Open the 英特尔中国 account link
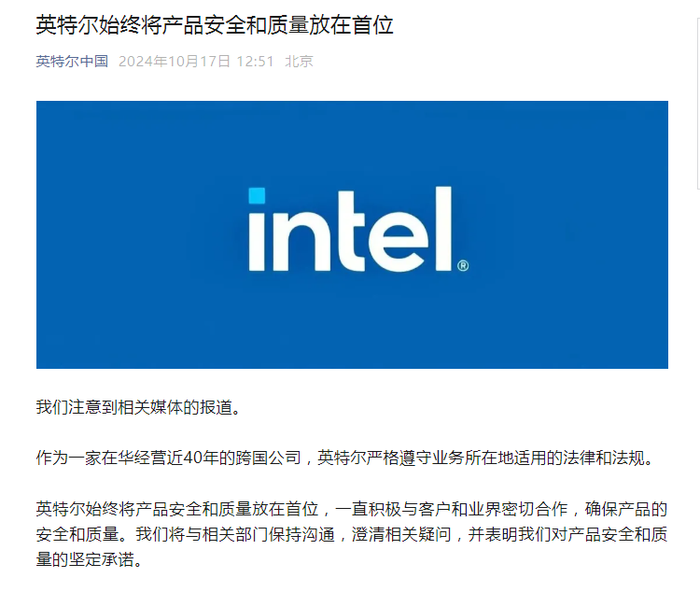The width and height of the screenshot is (700, 592). pos(72,62)
